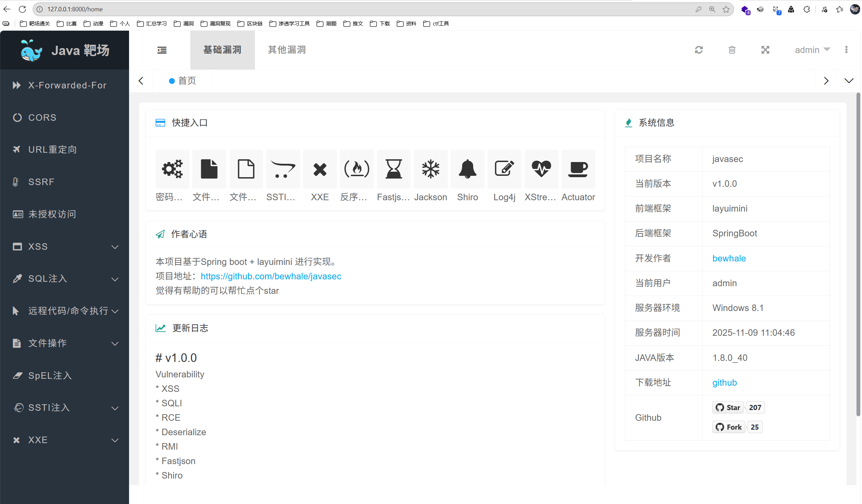Click the Jackson snowflake shortcut icon
Screen dimensions: 862x504
click(430, 169)
